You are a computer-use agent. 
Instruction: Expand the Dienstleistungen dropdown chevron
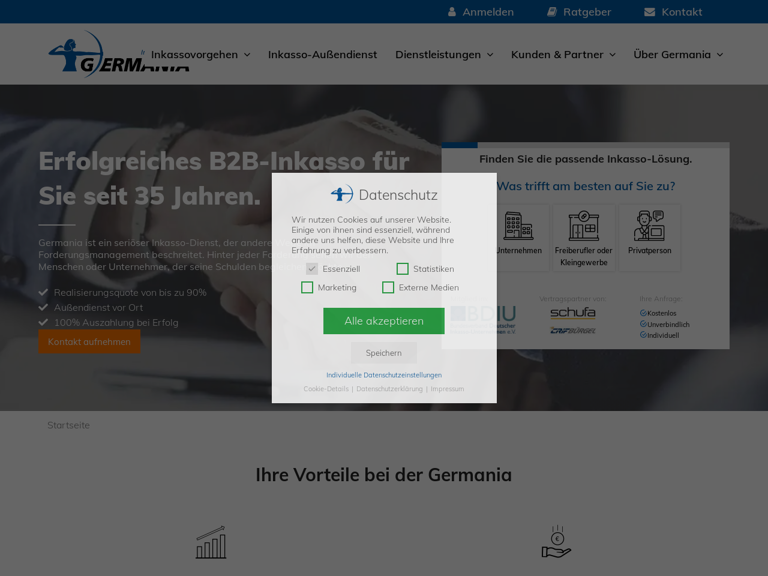490,55
